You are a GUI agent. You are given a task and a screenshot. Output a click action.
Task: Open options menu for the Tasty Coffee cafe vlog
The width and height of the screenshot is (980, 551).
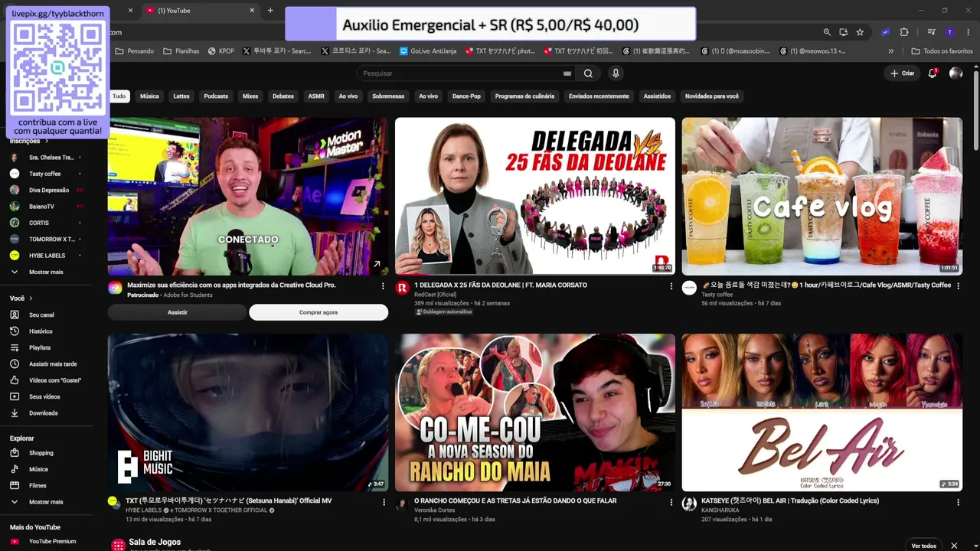958,286
